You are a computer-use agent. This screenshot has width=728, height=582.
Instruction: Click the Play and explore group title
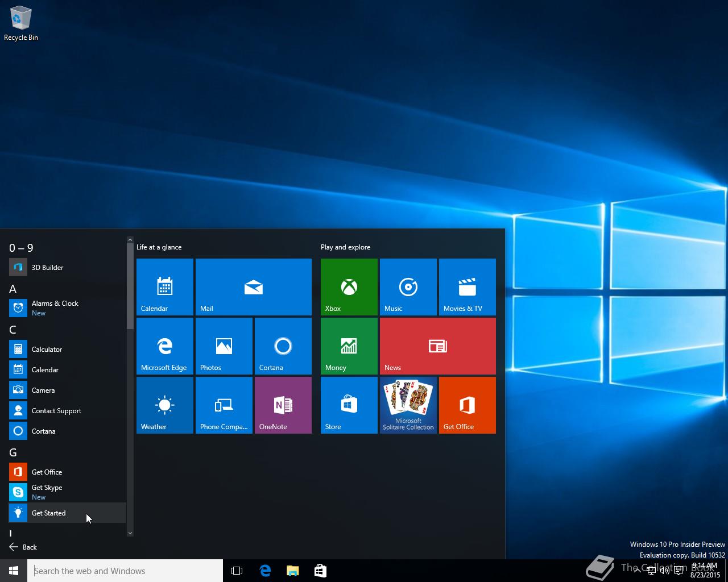pyautogui.click(x=345, y=247)
